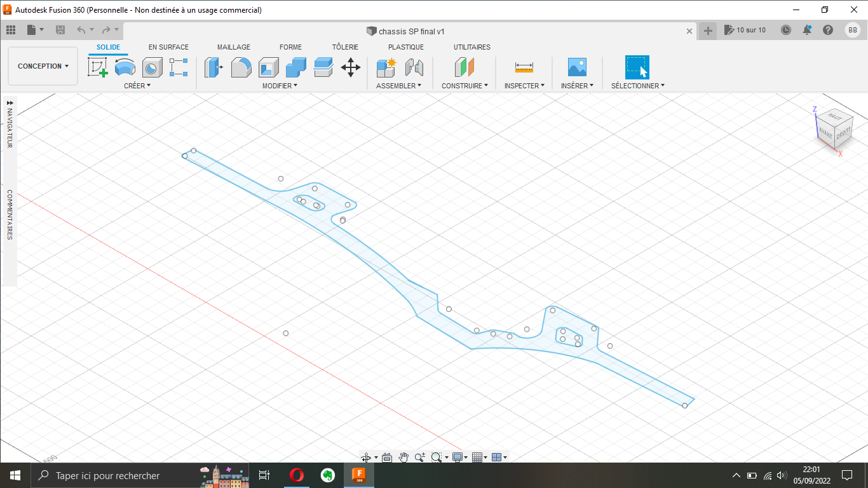Expand the CRÉER menu
This screenshot has height=488, width=868.
[x=137, y=86]
